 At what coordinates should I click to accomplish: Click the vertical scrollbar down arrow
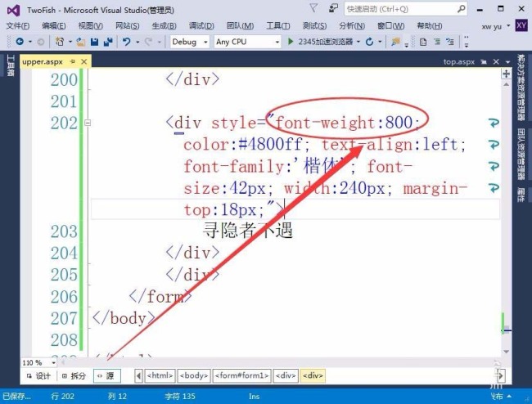click(x=506, y=352)
